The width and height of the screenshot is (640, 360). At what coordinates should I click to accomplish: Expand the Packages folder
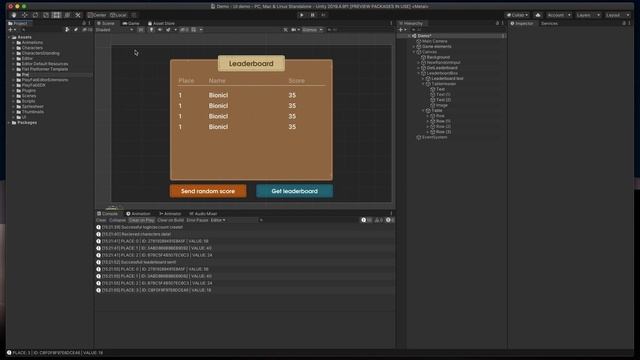click(9, 122)
